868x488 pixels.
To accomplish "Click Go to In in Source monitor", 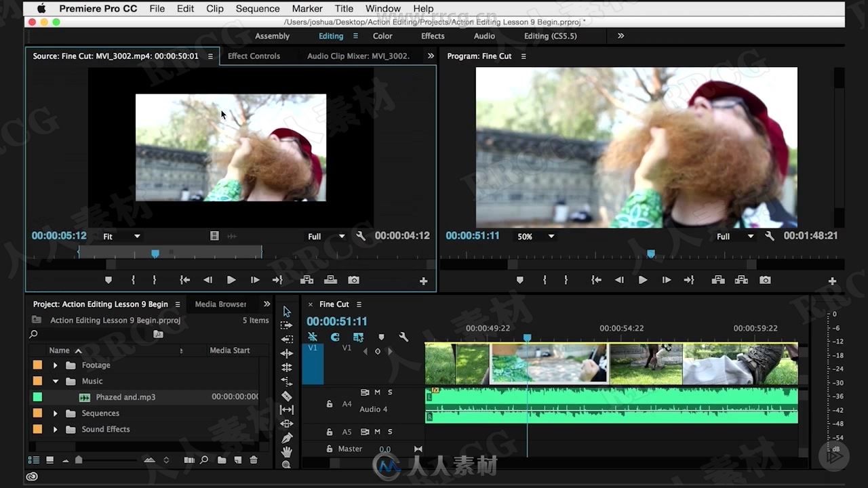I will coord(184,280).
